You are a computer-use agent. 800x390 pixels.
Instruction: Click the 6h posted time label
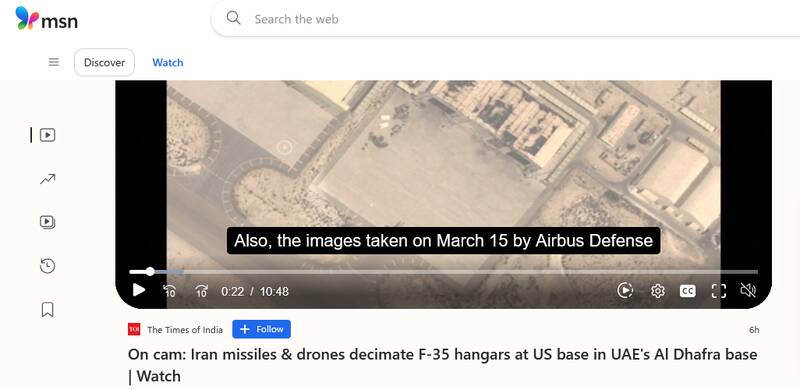point(754,330)
